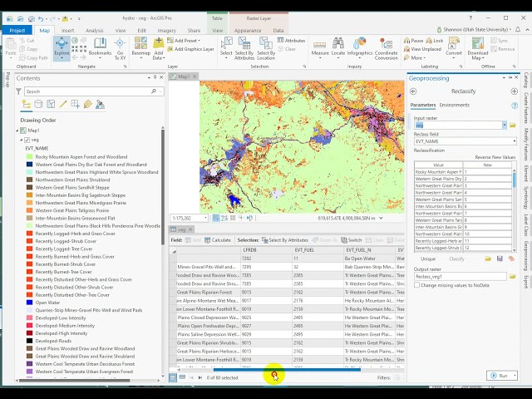Click the EVT_FUEL column header
Viewport: 532px width, 399px height.
(x=318, y=250)
